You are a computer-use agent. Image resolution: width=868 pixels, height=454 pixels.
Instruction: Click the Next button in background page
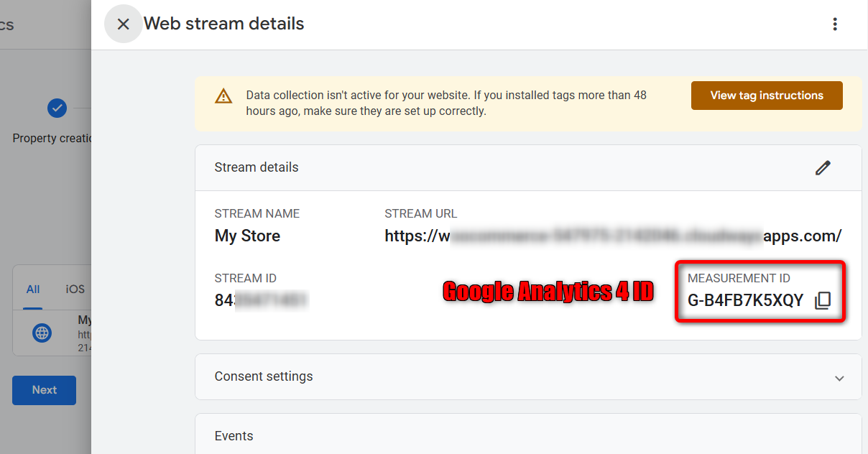[x=44, y=390]
